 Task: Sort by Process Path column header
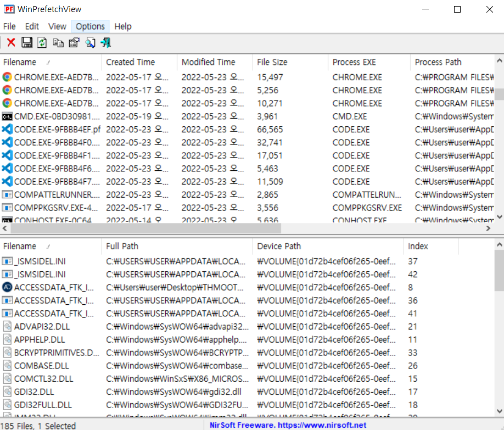[452, 62]
